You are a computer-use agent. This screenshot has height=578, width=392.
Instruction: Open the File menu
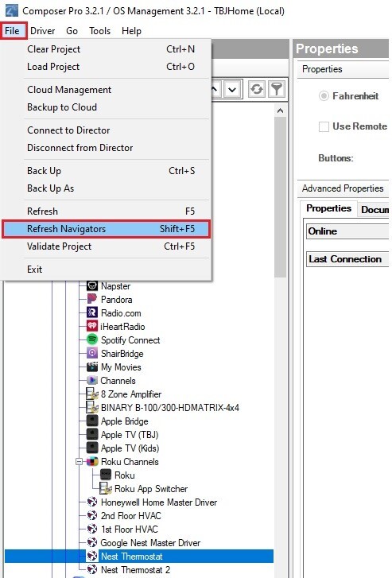12,31
